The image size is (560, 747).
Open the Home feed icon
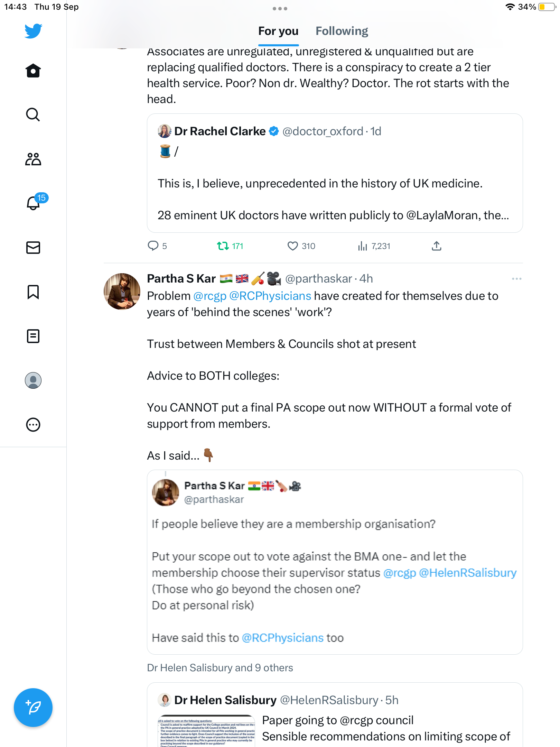point(33,71)
